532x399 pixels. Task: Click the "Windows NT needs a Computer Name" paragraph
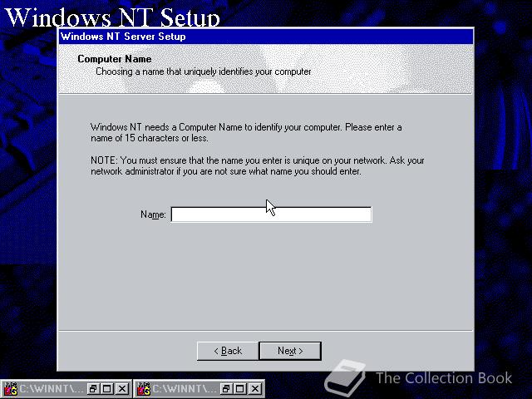[246, 133]
